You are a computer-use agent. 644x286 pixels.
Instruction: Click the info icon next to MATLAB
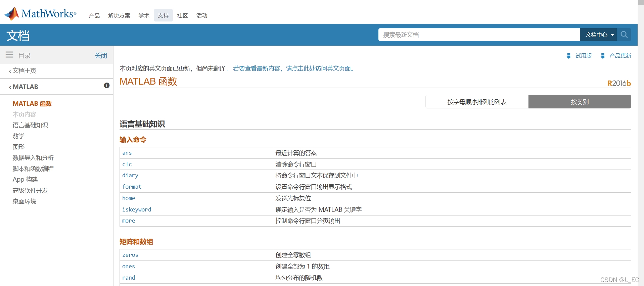107,86
